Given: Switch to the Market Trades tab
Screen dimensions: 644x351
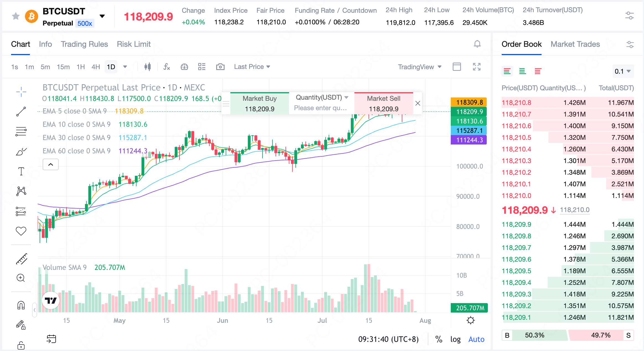Looking at the screenshot, I should coord(575,44).
